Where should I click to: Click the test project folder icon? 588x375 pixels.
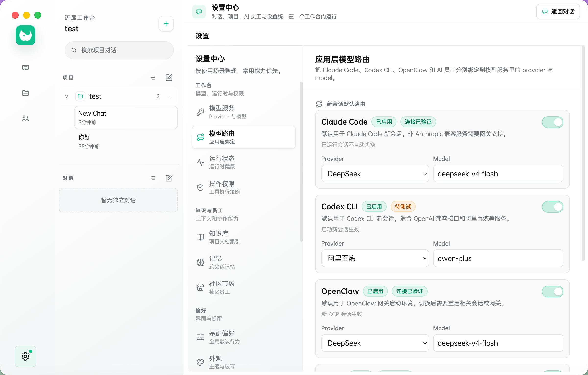click(x=80, y=96)
